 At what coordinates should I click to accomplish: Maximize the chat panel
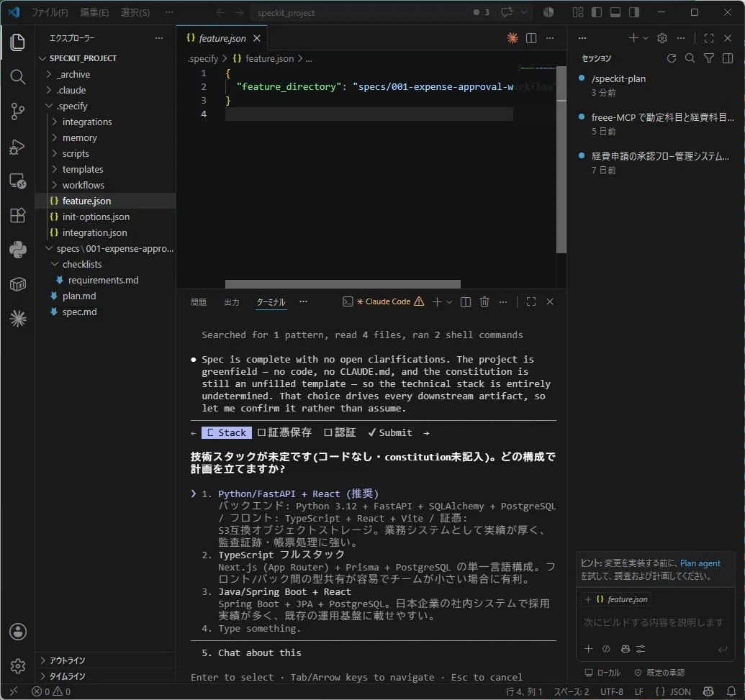[x=709, y=38]
